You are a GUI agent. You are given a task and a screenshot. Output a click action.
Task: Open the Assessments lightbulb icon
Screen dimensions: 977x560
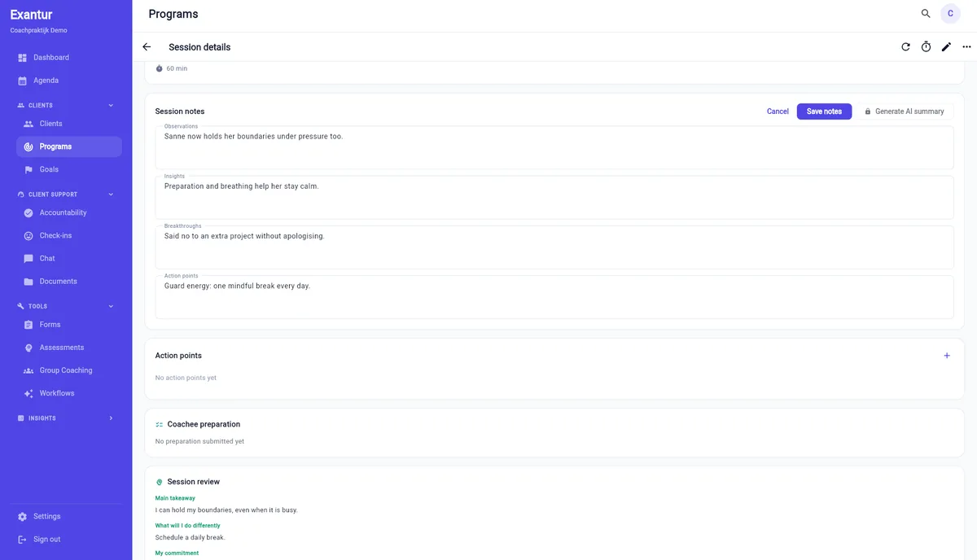click(x=28, y=348)
